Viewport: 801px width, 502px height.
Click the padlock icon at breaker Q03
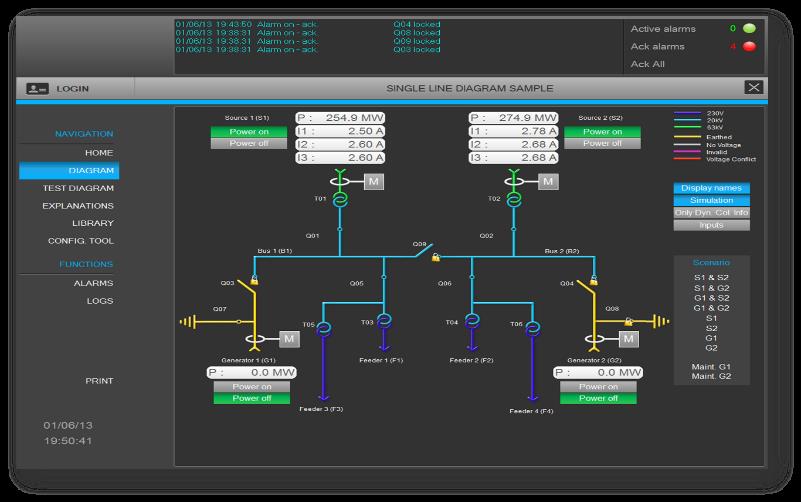click(255, 282)
